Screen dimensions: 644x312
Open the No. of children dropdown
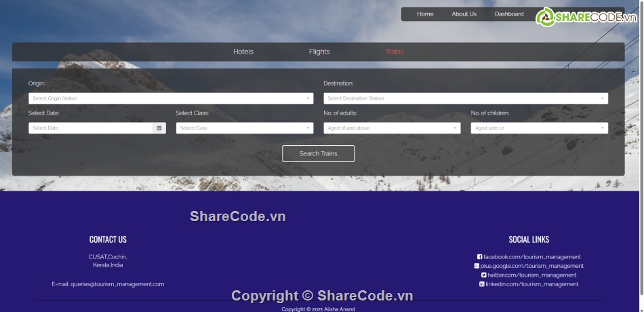pos(540,128)
